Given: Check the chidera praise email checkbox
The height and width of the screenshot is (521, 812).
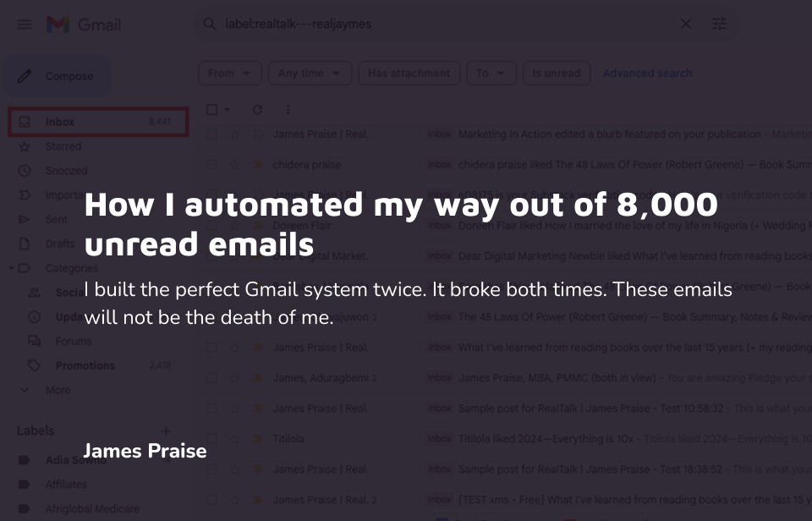Looking at the screenshot, I should pos(211,165).
